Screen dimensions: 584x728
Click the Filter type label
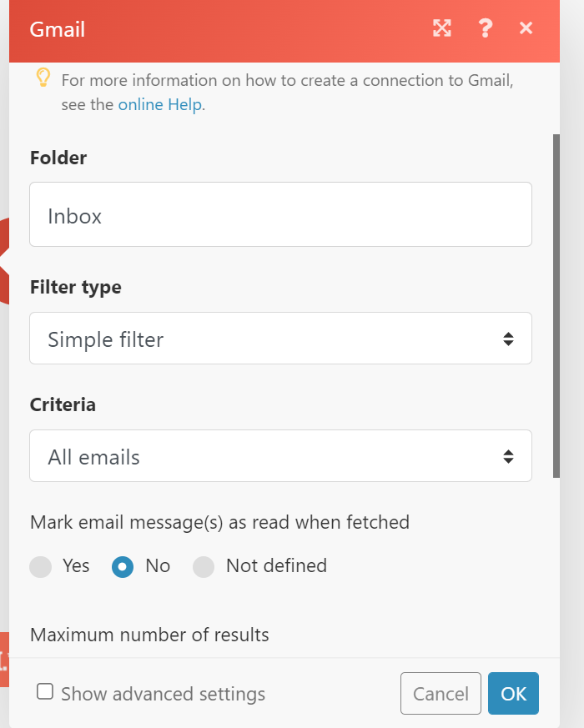[76, 288]
